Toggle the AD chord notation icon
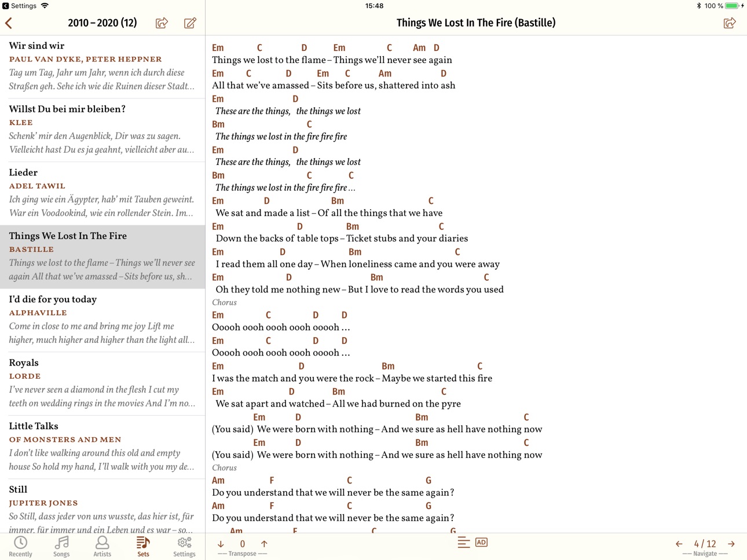Image resolution: width=747 pixels, height=560 pixels. (x=481, y=543)
